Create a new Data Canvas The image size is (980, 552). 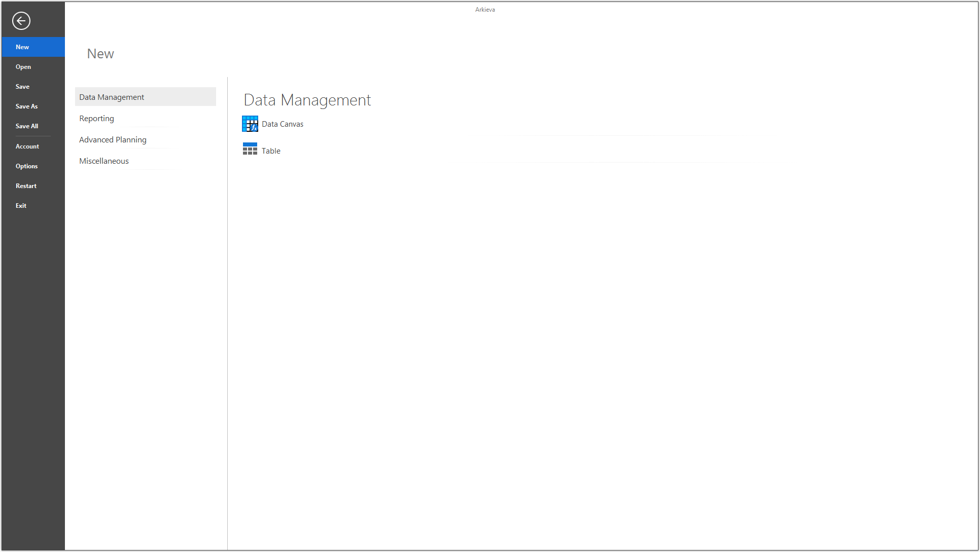tap(283, 124)
